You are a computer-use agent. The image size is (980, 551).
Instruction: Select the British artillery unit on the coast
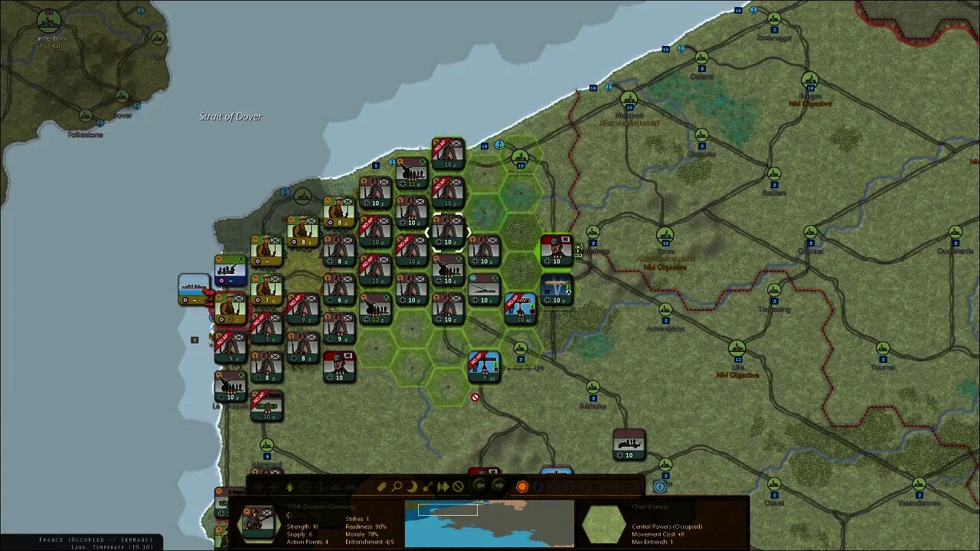pyautogui.click(x=230, y=270)
